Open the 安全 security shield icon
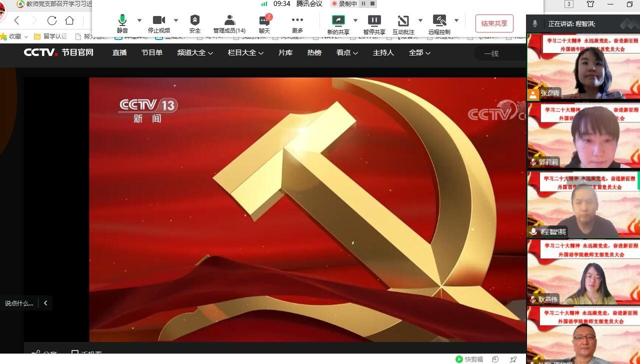The height and width of the screenshot is (364, 640). (x=195, y=21)
